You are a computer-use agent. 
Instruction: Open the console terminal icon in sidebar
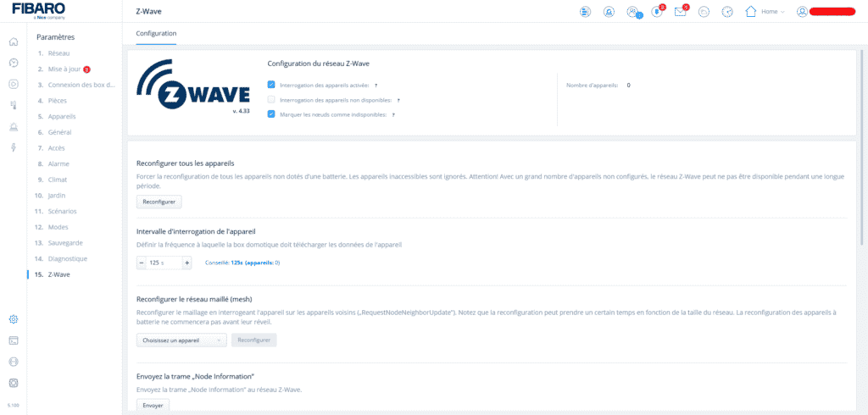point(14,340)
